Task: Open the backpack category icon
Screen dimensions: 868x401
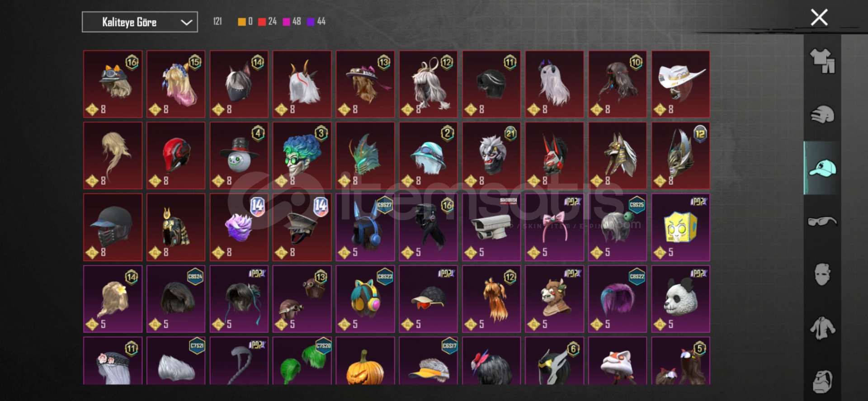Action: coord(822,381)
